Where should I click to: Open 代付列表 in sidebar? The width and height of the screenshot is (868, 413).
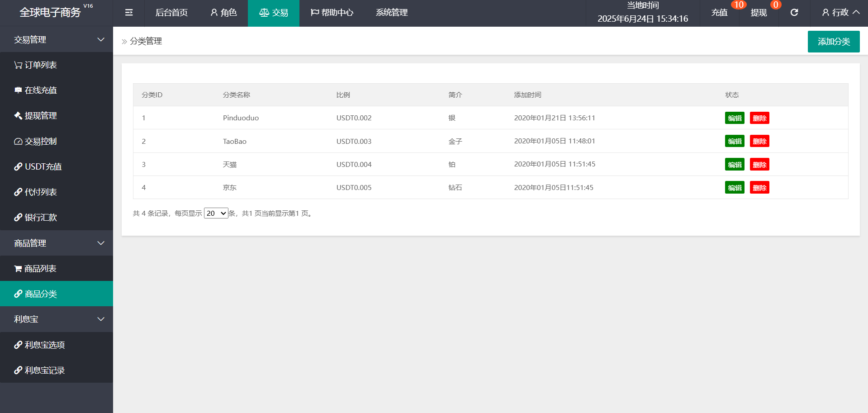(x=57, y=192)
